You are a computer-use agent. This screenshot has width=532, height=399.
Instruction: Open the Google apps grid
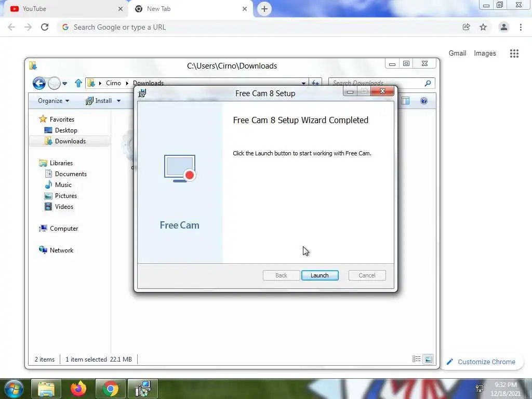(514, 54)
